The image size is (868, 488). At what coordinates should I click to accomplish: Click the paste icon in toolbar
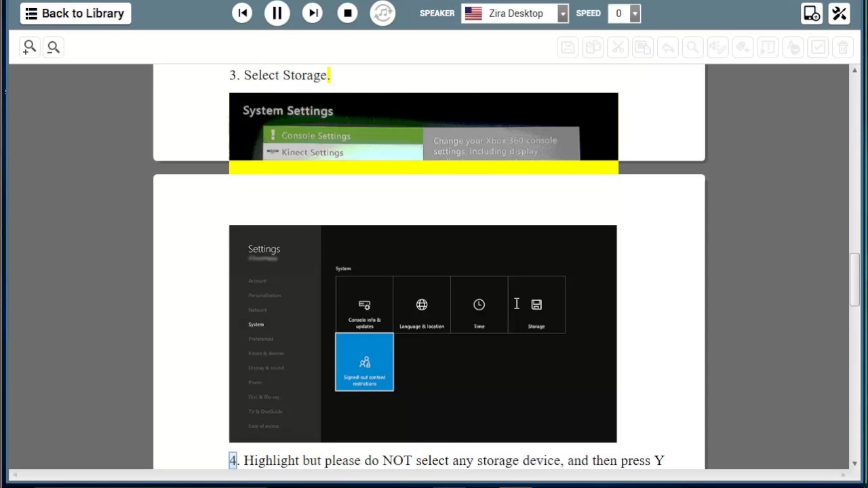pos(643,47)
